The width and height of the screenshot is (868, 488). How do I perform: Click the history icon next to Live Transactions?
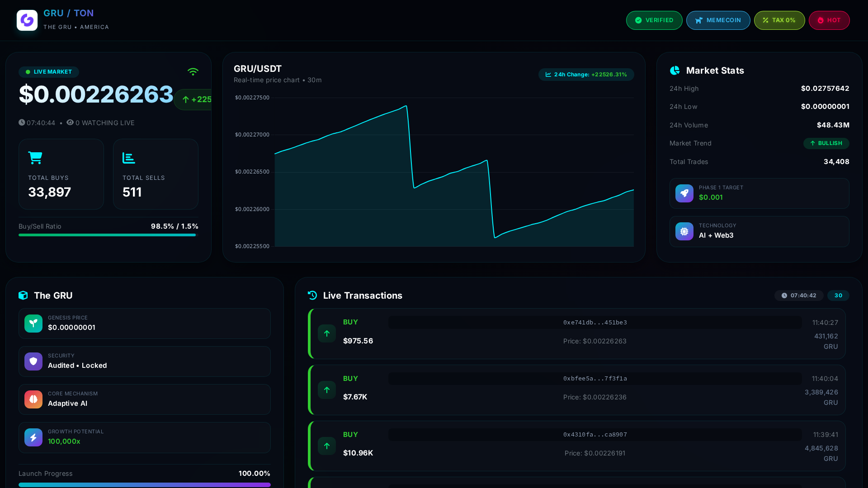(x=312, y=296)
